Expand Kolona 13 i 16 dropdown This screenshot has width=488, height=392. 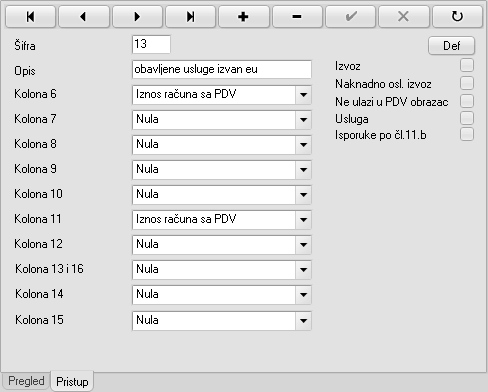point(303,270)
